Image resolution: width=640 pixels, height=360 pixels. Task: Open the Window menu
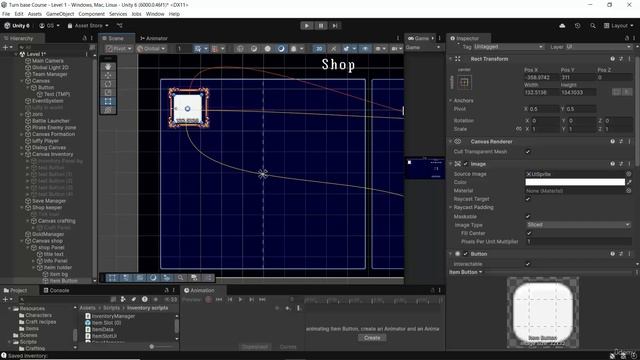tap(155, 14)
